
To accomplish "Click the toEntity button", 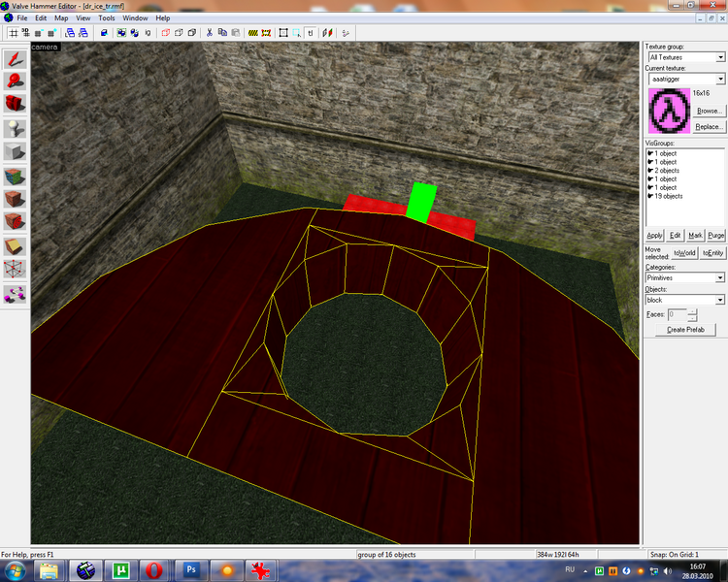I will pyautogui.click(x=712, y=253).
